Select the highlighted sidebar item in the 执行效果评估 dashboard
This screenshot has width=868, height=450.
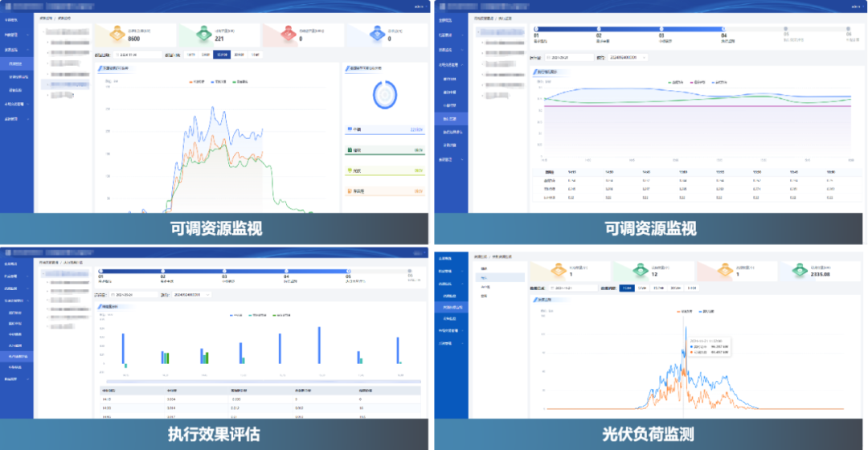tap(17, 357)
